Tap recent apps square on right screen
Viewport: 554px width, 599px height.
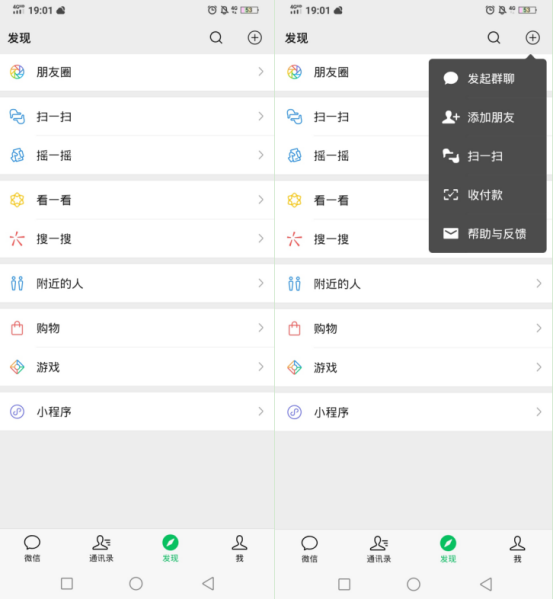pos(344,584)
